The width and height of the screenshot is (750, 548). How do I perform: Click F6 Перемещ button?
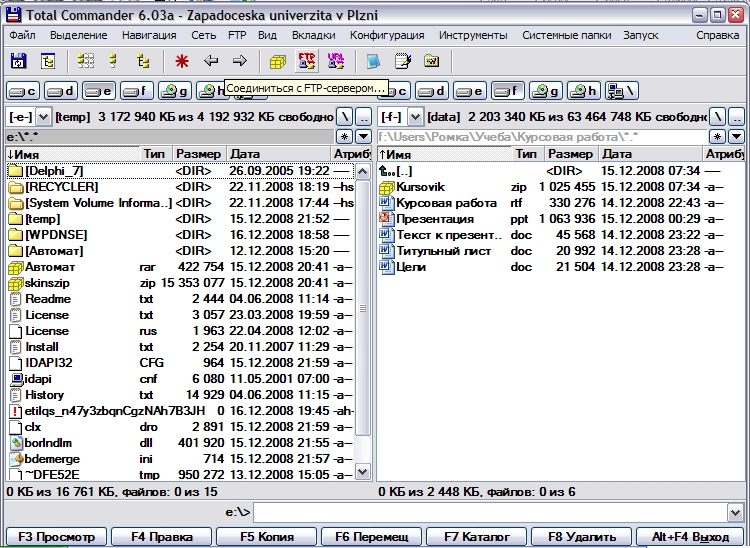371,537
